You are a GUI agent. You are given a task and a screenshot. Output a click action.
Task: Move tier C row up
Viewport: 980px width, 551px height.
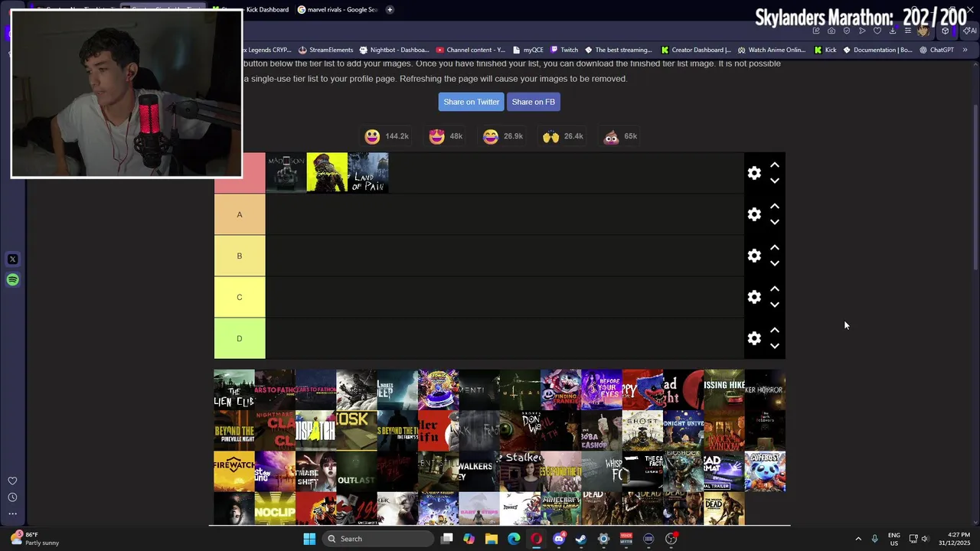point(775,289)
